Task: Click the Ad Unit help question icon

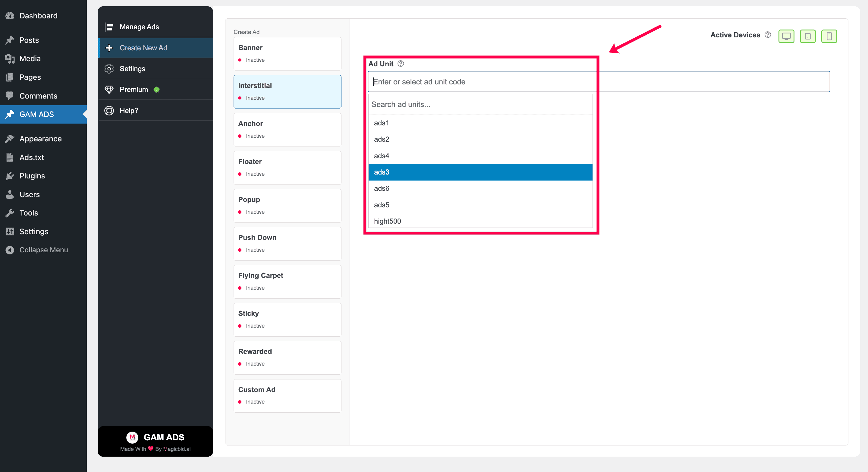Action: click(x=401, y=64)
